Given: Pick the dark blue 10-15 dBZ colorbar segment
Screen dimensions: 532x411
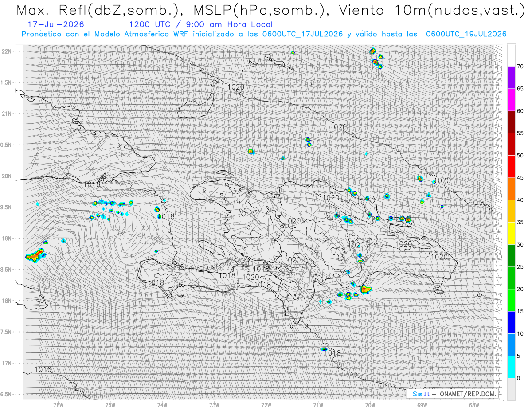Looking at the screenshot, I should coord(511,322).
